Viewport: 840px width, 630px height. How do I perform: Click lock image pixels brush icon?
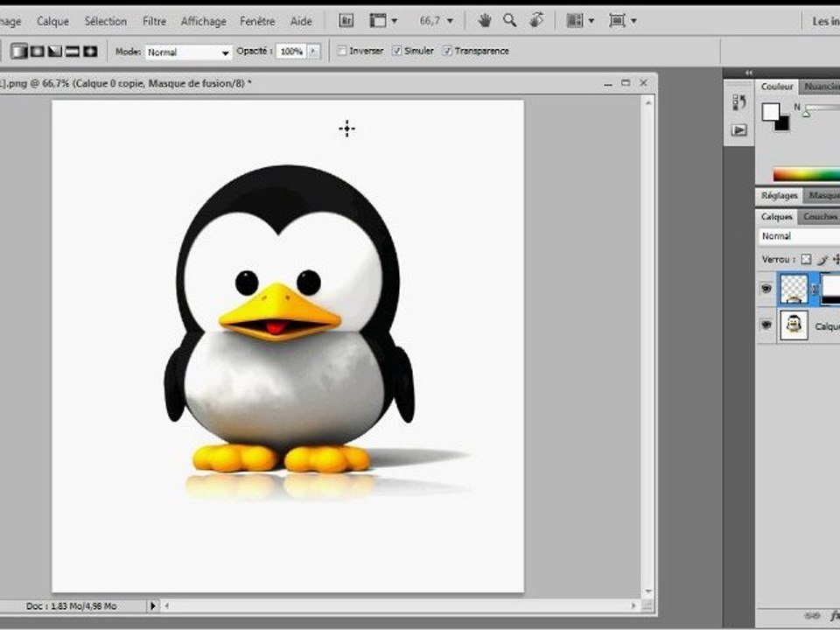pyautogui.click(x=822, y=259)
